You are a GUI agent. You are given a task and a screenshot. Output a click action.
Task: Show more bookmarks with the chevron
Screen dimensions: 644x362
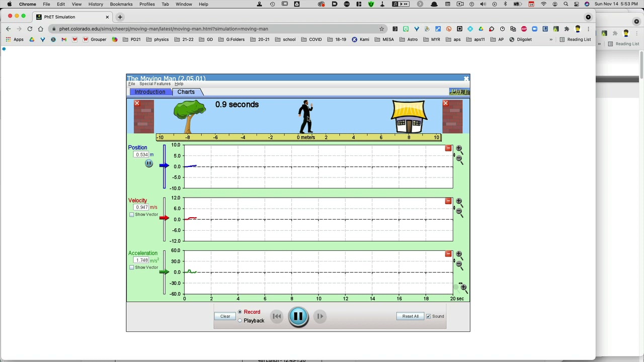point(551,39)
